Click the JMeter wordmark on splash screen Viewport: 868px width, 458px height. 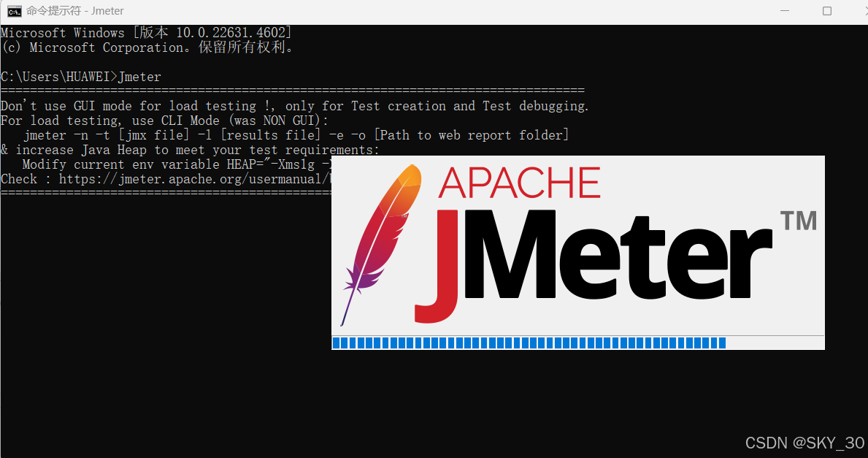pos(594,266)
